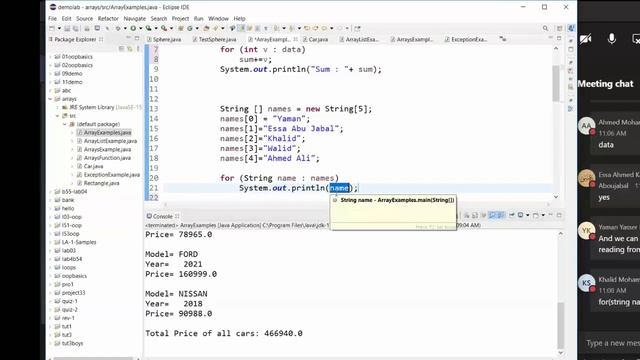Image resolution: width=640 pixels, height=360 pixels.
Task: Click the Type a new message field
Action: pos(612,343)
